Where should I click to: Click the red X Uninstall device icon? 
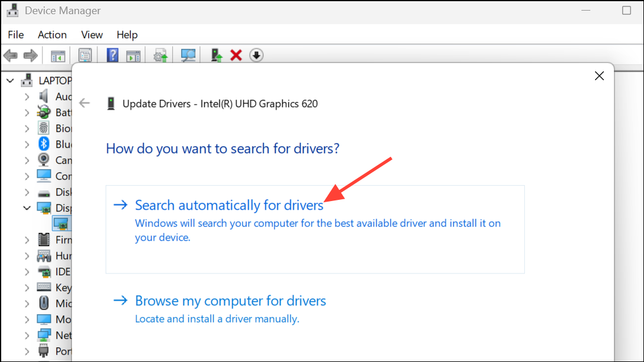236,55
